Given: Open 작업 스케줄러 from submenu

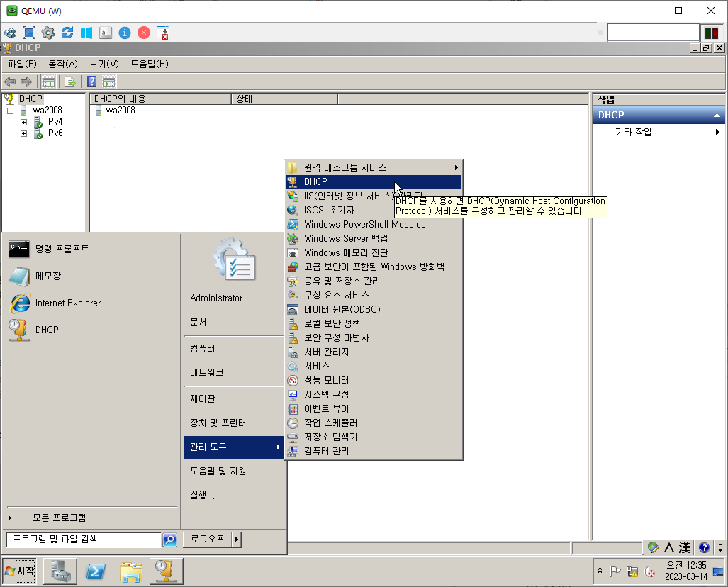Looking at the screenshot, I should tap(374, 423).
